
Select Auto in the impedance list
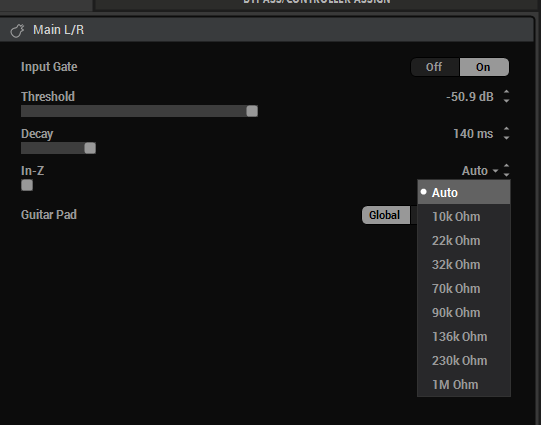[x=464, y=192]
